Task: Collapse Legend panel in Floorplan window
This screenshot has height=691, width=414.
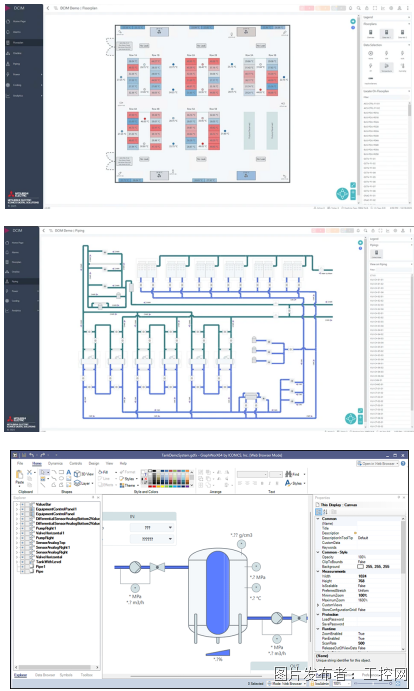Action: tap(410, 17)
